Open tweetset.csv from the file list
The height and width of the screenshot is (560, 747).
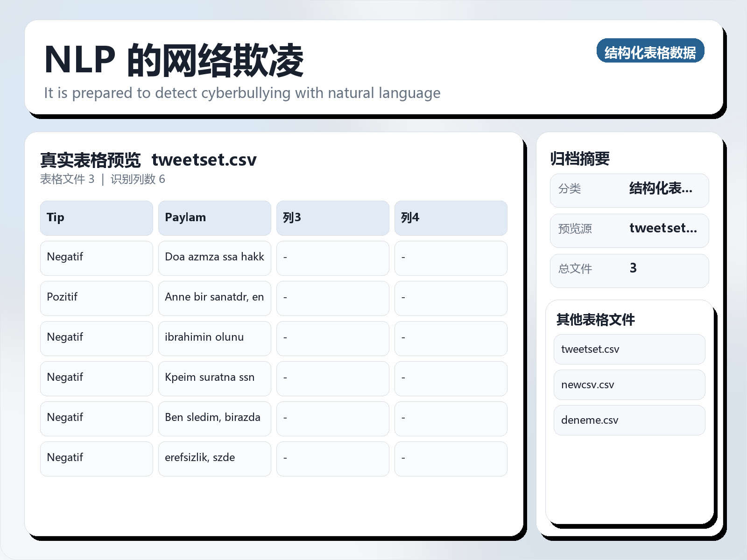pyautogui.click(x=629, y=349)
